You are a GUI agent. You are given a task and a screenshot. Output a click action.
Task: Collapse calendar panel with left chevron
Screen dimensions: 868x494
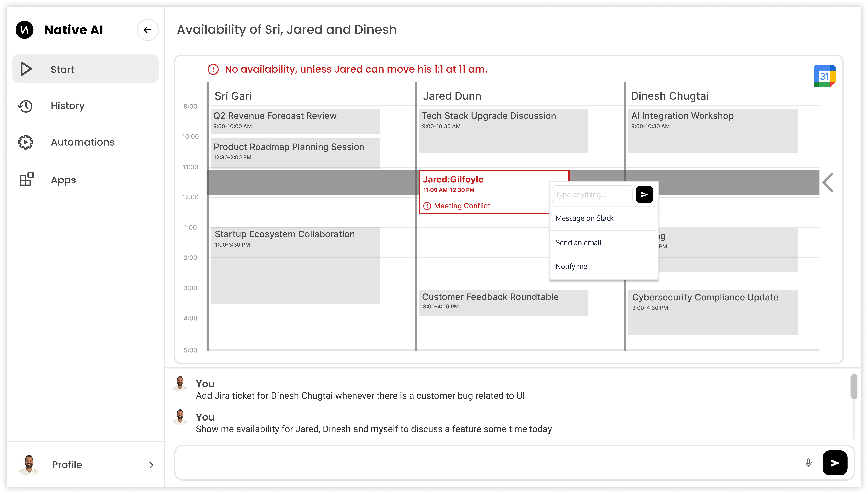click(828, 183)
